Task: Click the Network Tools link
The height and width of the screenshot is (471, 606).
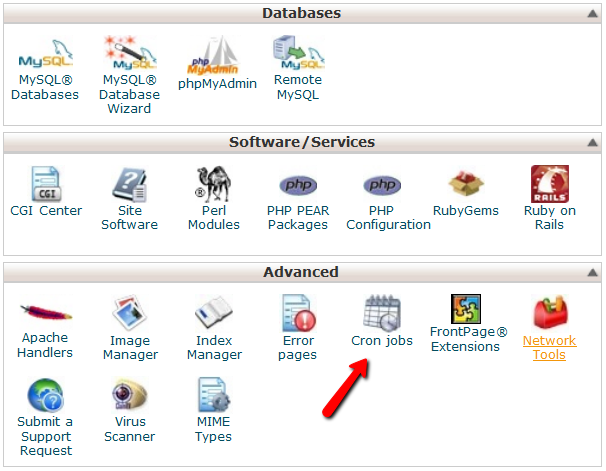Action: (x=549, y=348)
